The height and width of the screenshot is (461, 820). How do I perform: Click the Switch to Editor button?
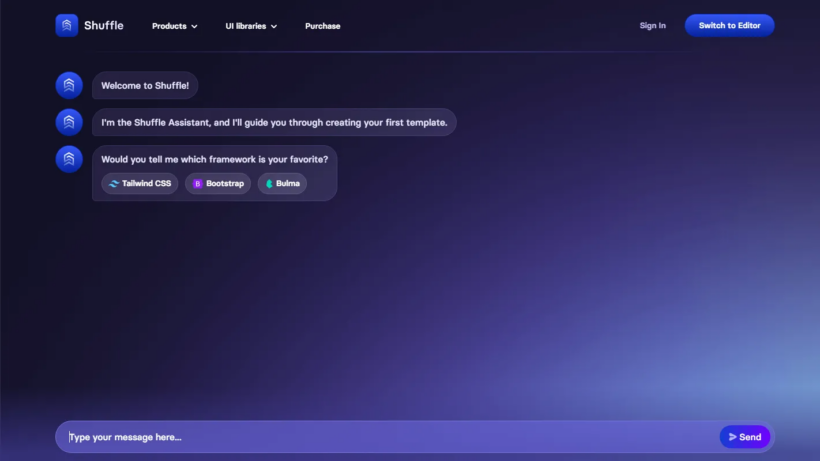[x=730, y=25]
